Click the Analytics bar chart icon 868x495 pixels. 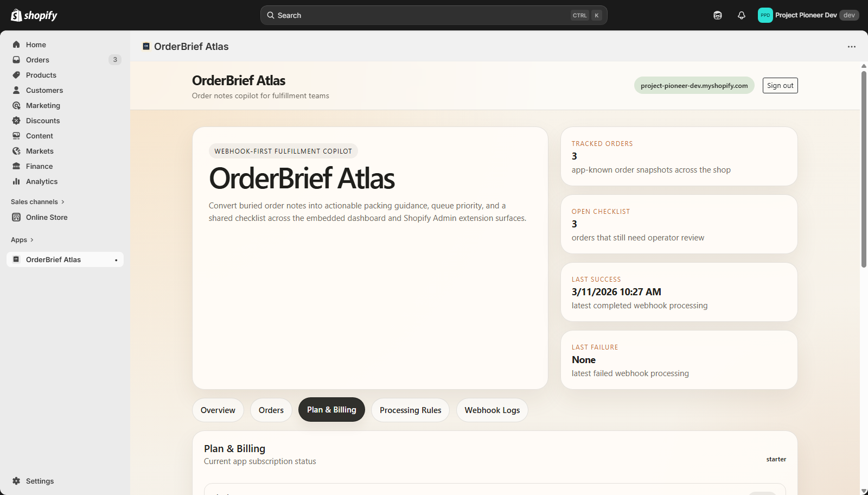coord(16,181)
